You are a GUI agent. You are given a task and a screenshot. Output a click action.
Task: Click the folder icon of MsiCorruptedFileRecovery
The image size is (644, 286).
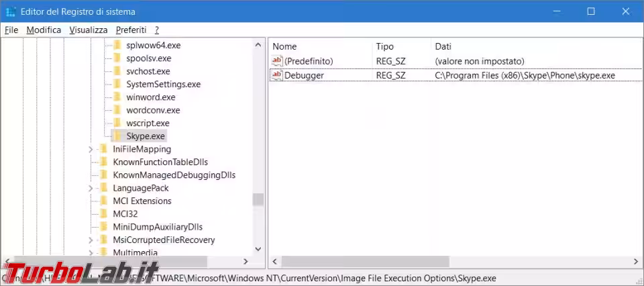(x=104, y=240)
